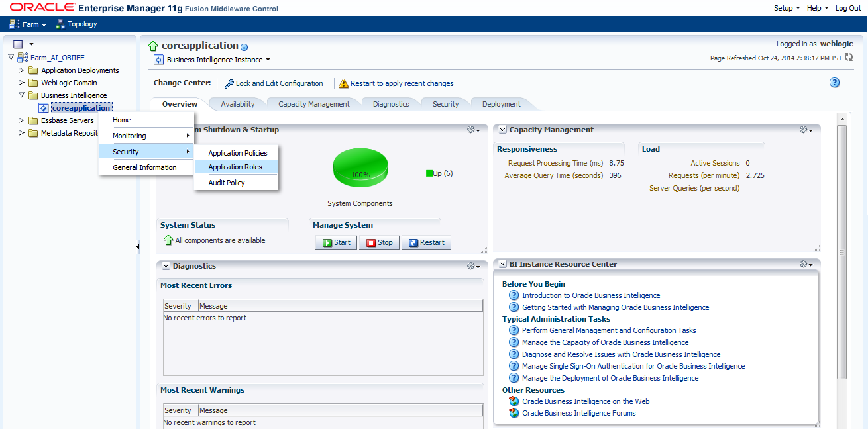The height and width of the screenshot is (429, 868).
Task: Click Lock and Edit Configuration
Action: pos(273,83)
